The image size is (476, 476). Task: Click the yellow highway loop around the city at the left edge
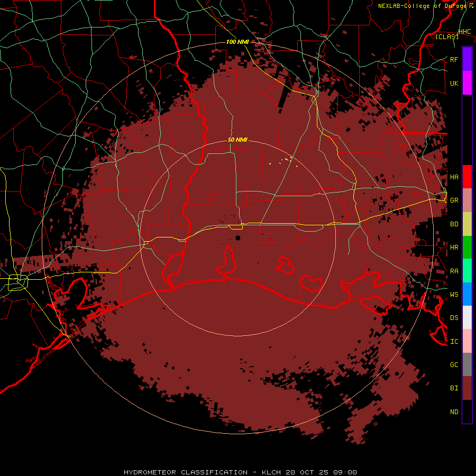[18, 282]
